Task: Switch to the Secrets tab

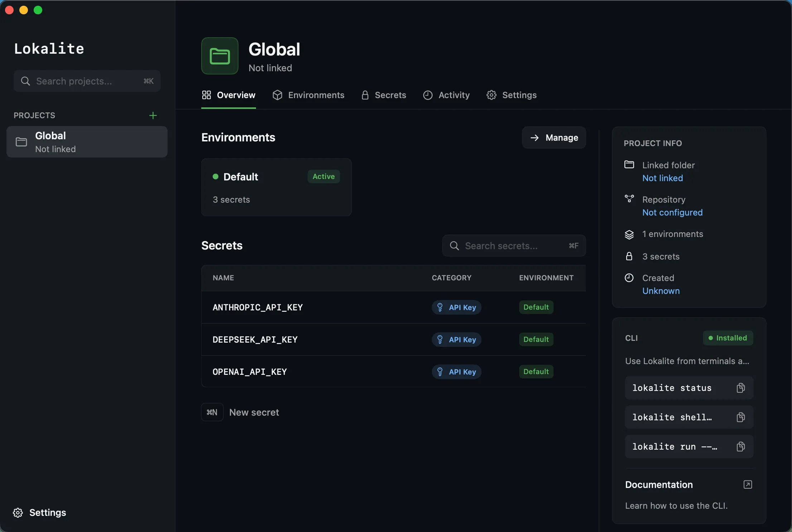Action: tap(383, 95)
